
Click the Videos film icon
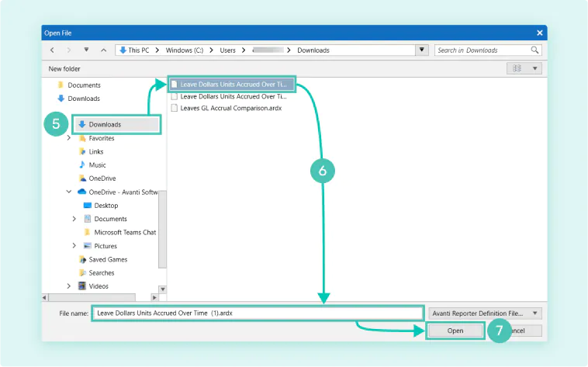(x=82, y=286)
